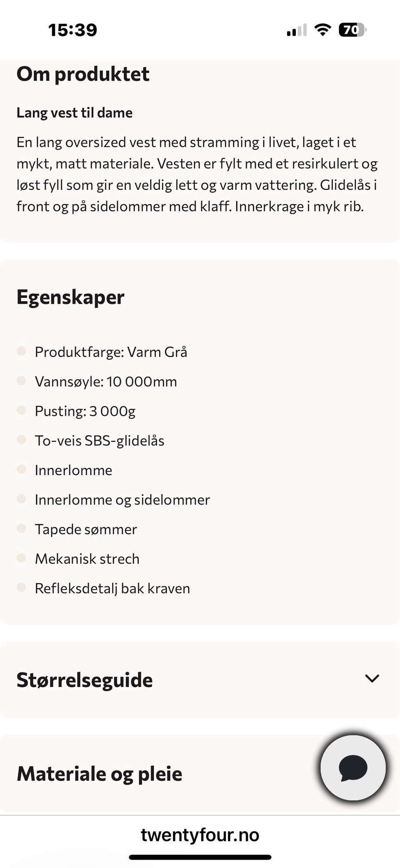
Task: Tap the home indicator bar at bottom
Action: pyautogui.click(x=200, y=857)
